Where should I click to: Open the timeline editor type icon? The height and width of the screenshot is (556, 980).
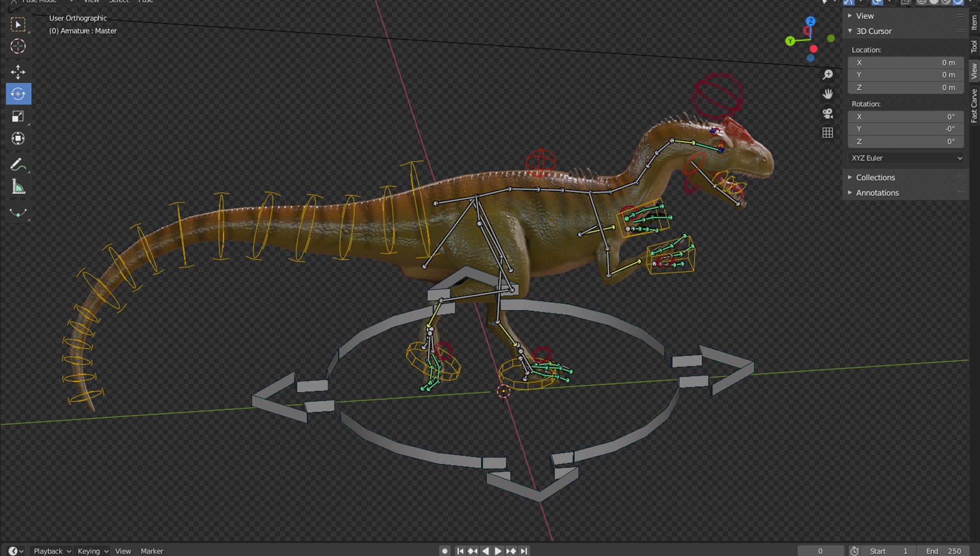pyautogui.click(x=15, y=551)
